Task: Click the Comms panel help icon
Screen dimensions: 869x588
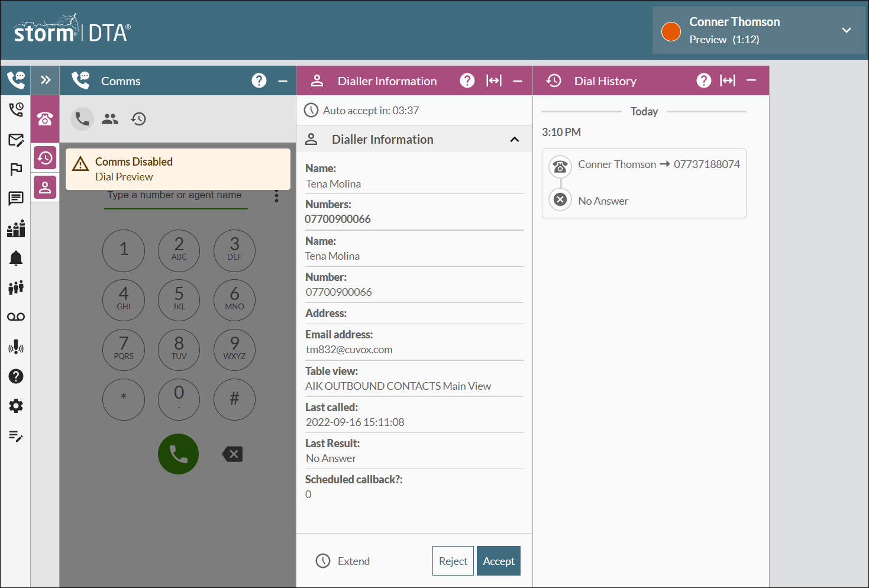Action: pyautogui.click(x=259, y=80)
